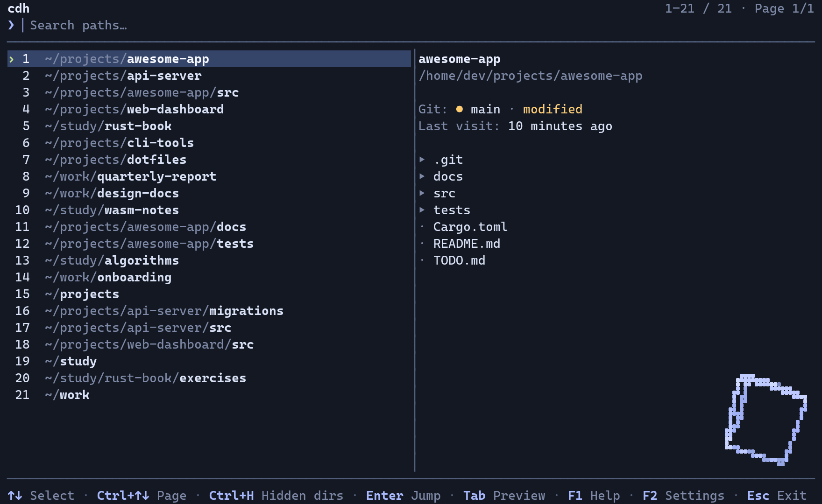Select ~/projects/awesome-app/tests entry
Image resolution: width=822 pixels, height=504 pixels.
coord(209,244)
